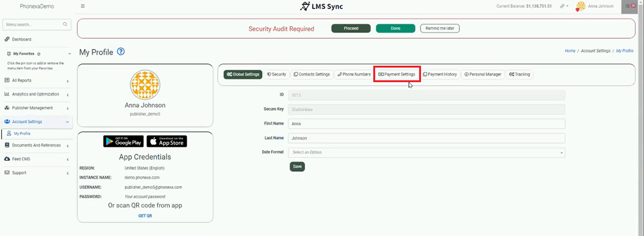Open the Google Play store badge

[123, 141]
